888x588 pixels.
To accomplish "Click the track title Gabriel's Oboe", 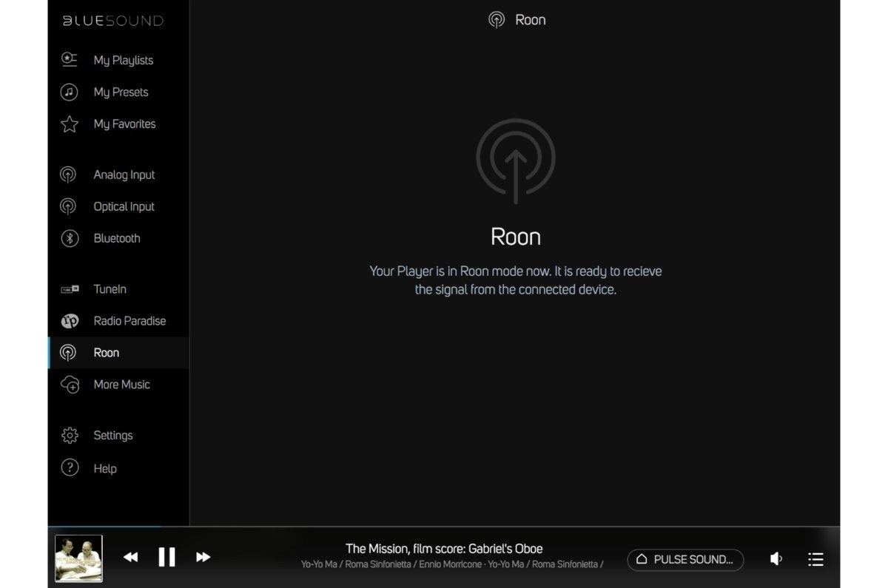I will coord(444,549).
